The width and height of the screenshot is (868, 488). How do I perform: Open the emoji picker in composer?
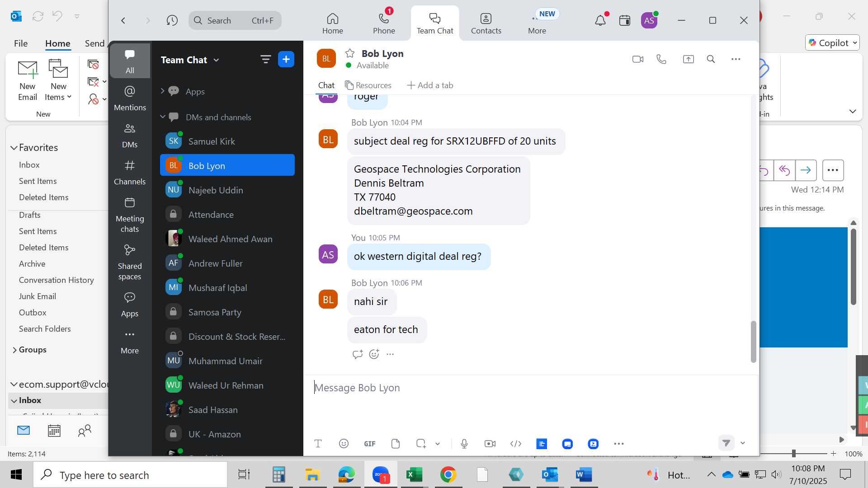pos(344,444)
